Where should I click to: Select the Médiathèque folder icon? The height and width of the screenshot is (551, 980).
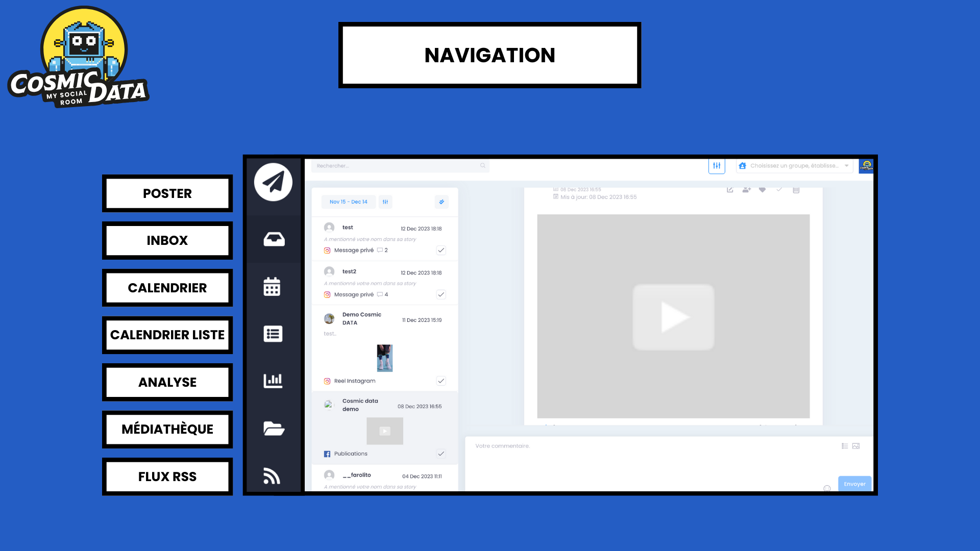[273, 428]
